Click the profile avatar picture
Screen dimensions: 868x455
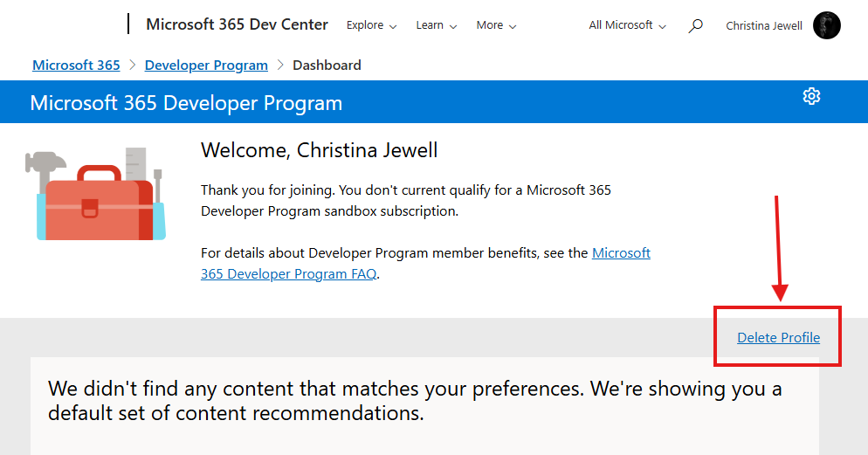[826, 25]
